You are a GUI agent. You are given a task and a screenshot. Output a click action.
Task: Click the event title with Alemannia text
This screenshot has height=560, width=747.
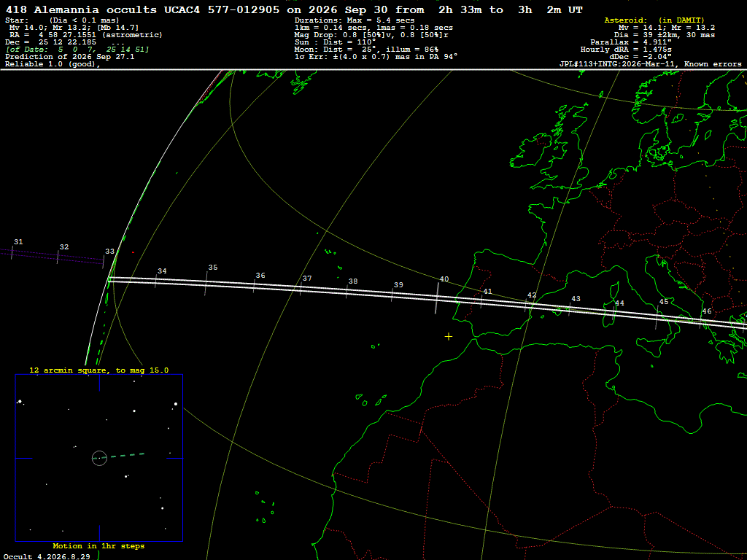(294, 9)
